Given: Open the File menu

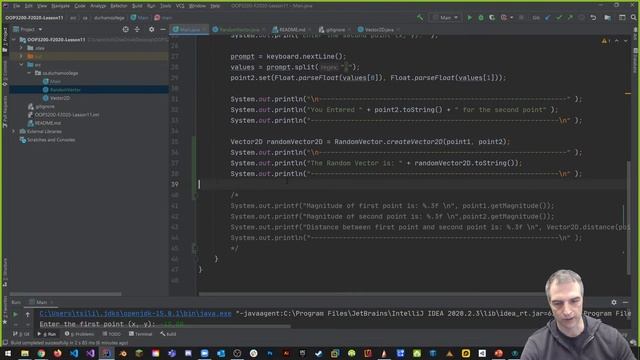Looking at the screenshot, I should click(x=16, y=6).
